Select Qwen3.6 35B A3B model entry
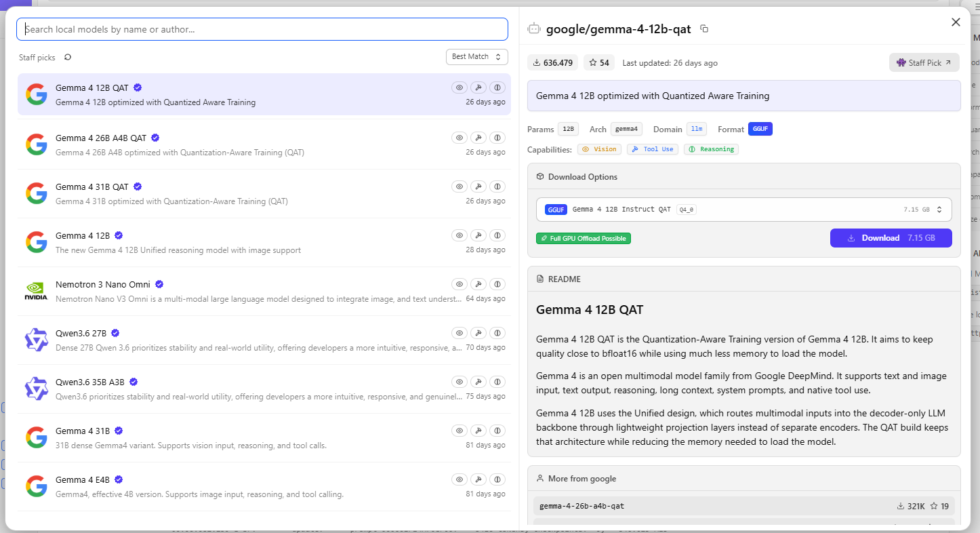 click(264, 389)
